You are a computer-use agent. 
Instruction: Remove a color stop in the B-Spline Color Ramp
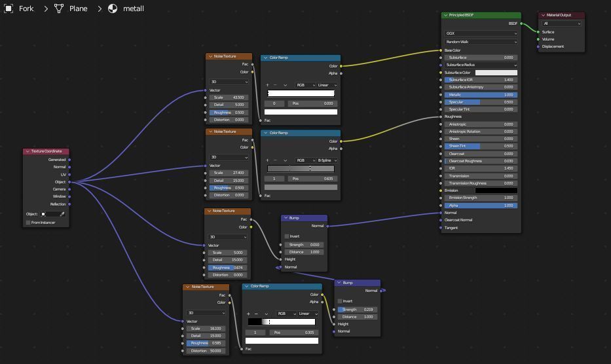click(275, 160)
